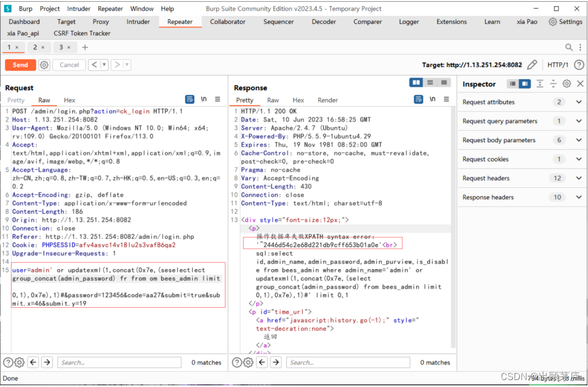Click the Cancel button
Viewport: 588px width, 387px height.
[x=69, y=65]
